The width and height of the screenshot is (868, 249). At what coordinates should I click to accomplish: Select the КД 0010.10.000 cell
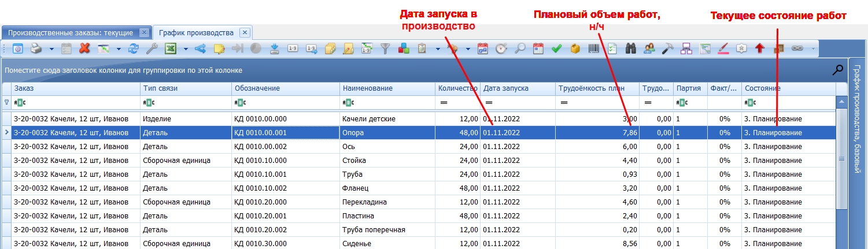pyautogui.click(x=286, y=160)
